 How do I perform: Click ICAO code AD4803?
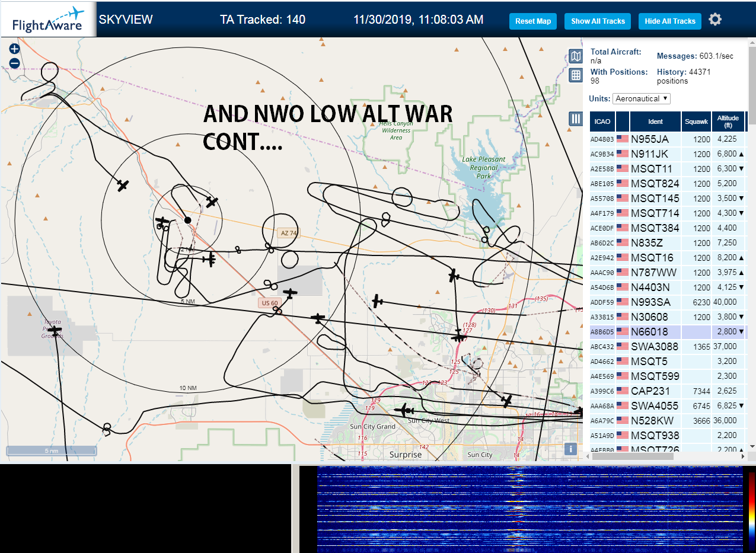click(602, 140)
